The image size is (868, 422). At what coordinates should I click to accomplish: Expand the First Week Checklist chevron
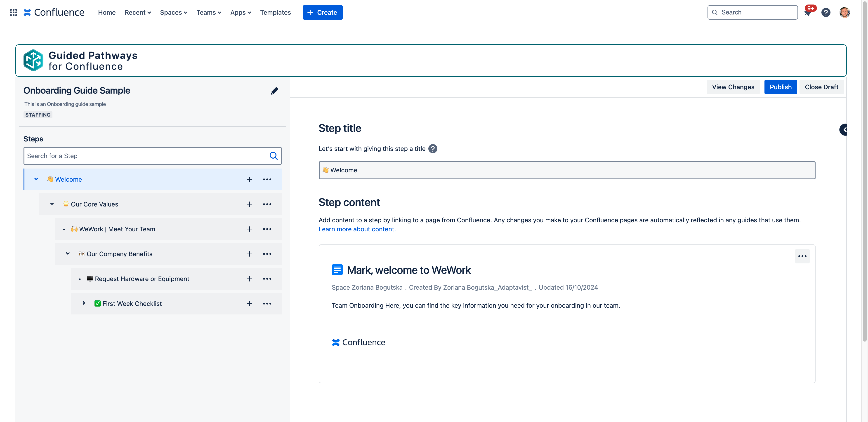[x=84, y=303]
